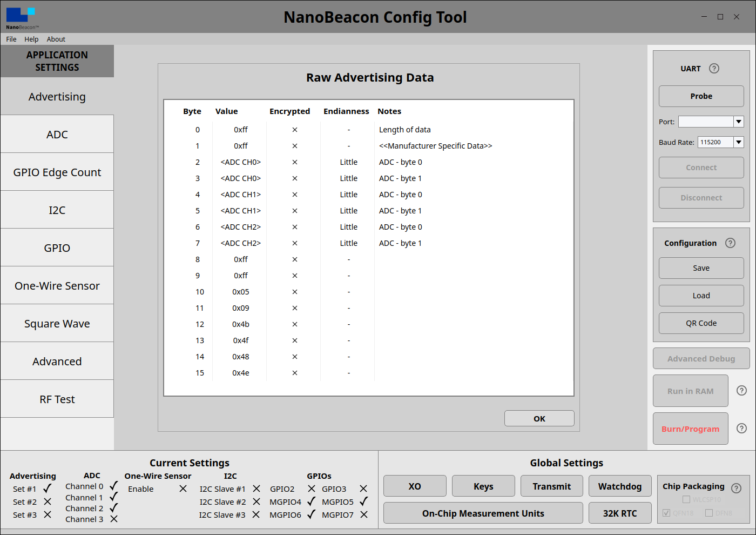Viewport: 756px width, 535px height.
Task: Tick the DFN8 chip packaging checkbox
Action: [709, 513]
